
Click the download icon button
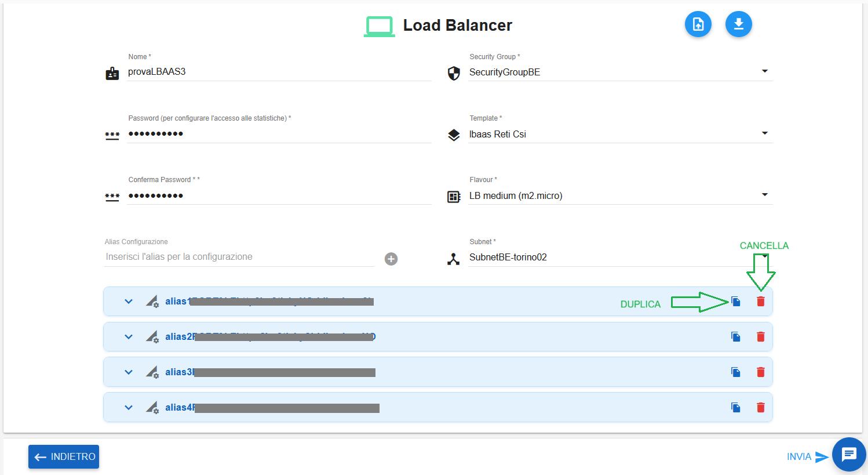tap(739, 24)
